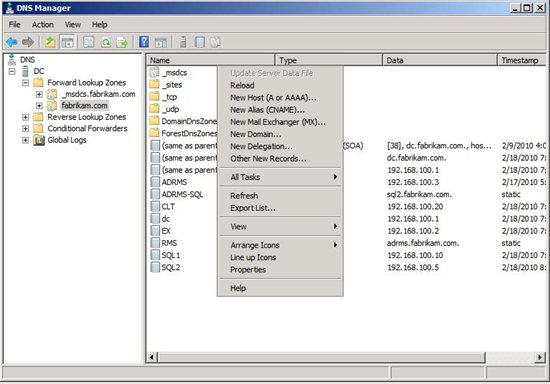
Task: Open the Help menu in menu bar
Action: point(100,25)
